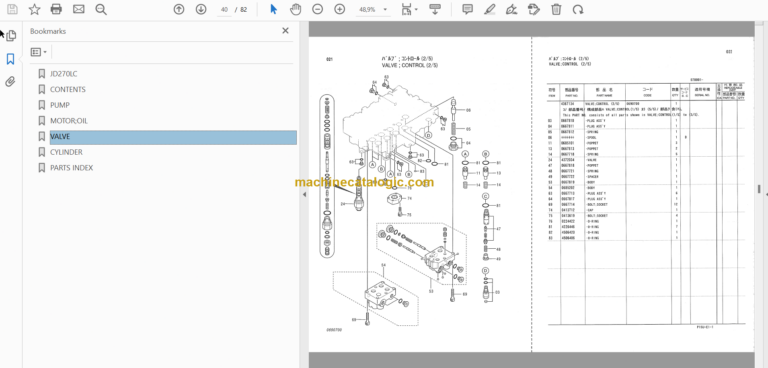The width and height of the screenshot is (768, 368).
Task: Print the document with printer icon
Action: tap(56, 9)
